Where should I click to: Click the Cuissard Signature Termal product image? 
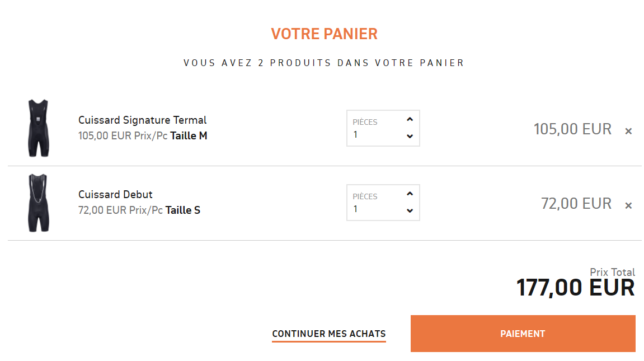(x=38, y=128)
